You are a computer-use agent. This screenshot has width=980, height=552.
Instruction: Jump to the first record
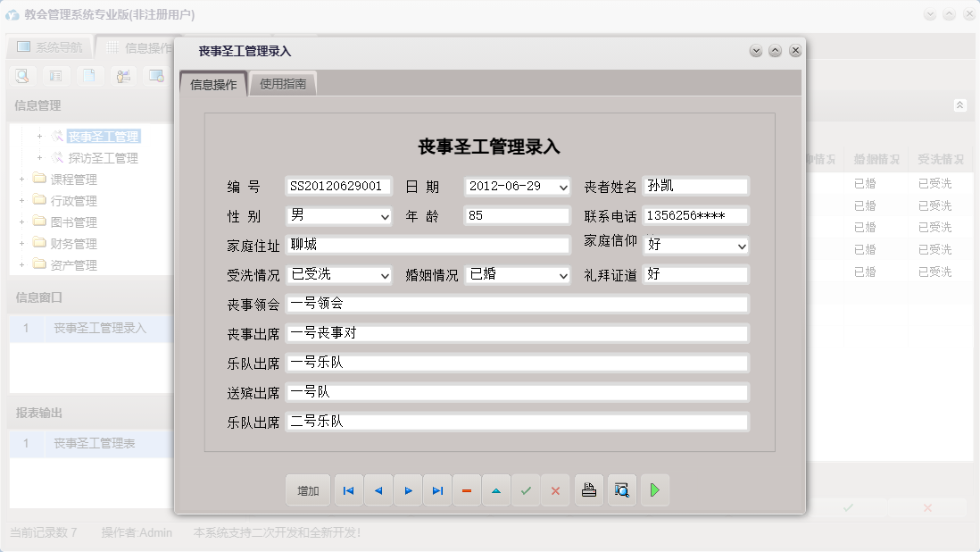pos(348,489)
